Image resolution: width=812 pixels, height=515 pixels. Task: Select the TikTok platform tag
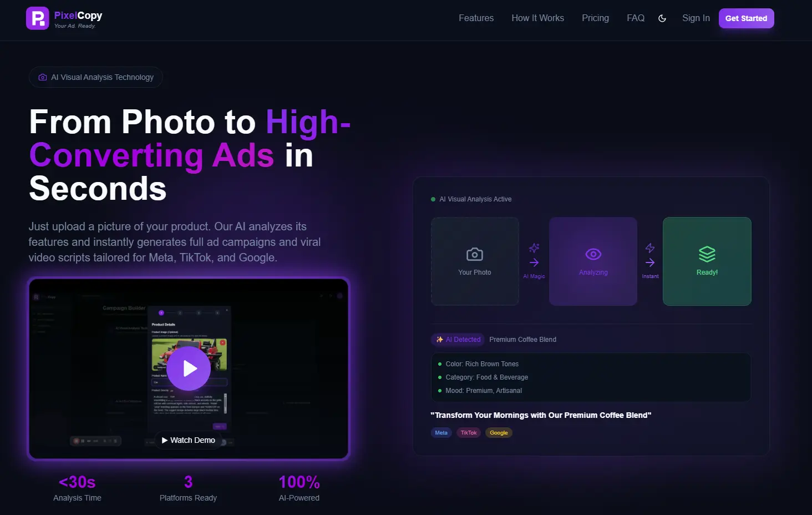click(469, 433)
